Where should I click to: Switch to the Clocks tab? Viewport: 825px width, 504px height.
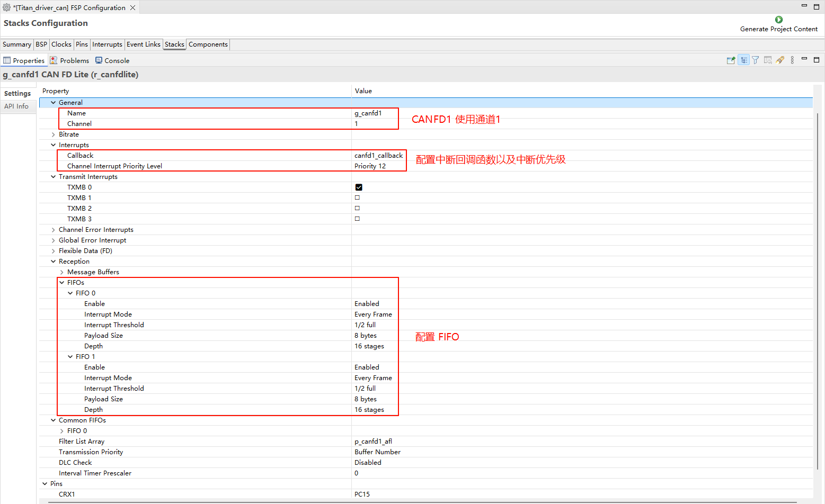(x=61, y=44)
